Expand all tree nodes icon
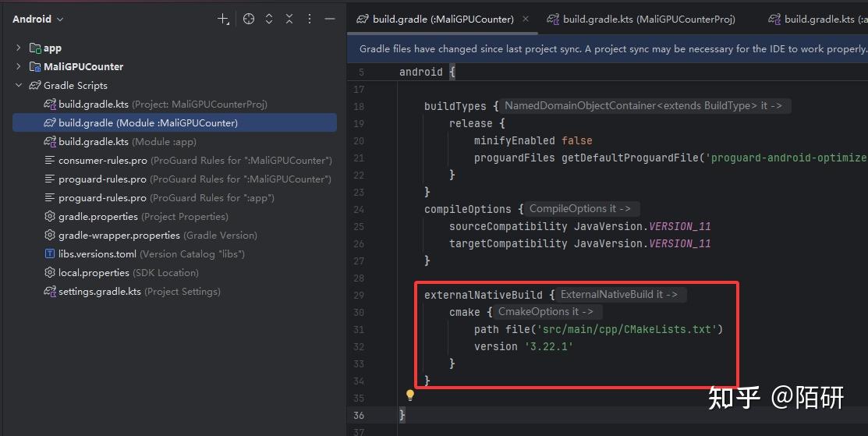Image resolution: width=868 pixels, height=436 pixels. click(x=269, y=19)
